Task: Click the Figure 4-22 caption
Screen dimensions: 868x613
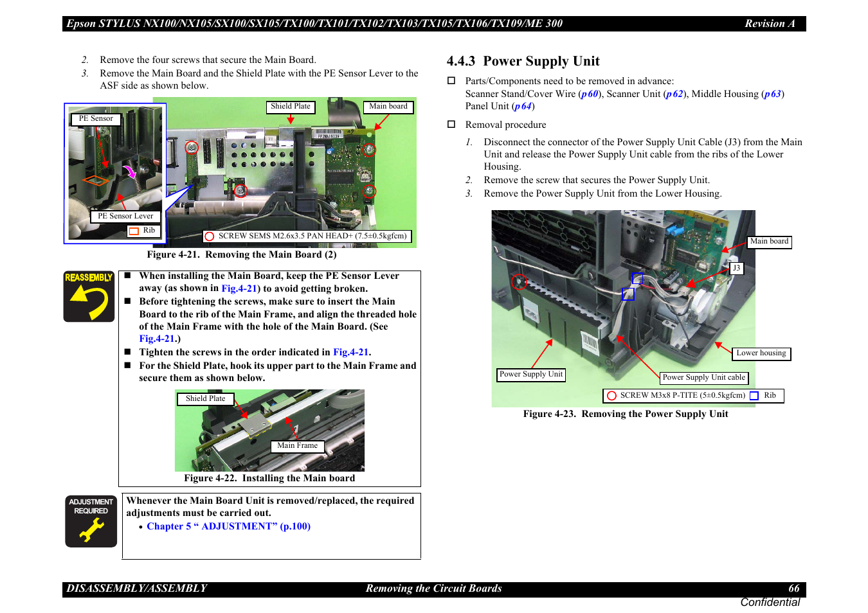Action: click(x=269, y=478)
